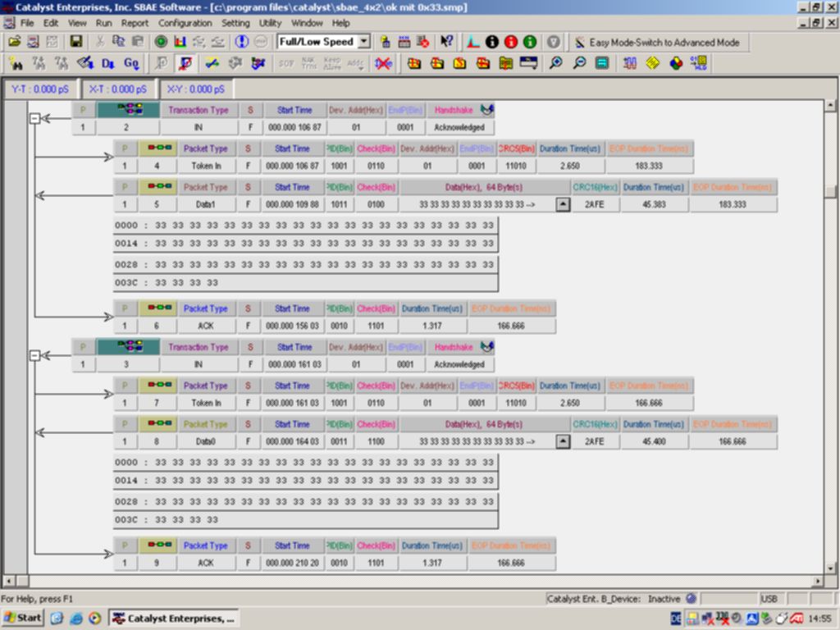Open the Setting menu
840x630 pixels.
[x=235, y=23]
